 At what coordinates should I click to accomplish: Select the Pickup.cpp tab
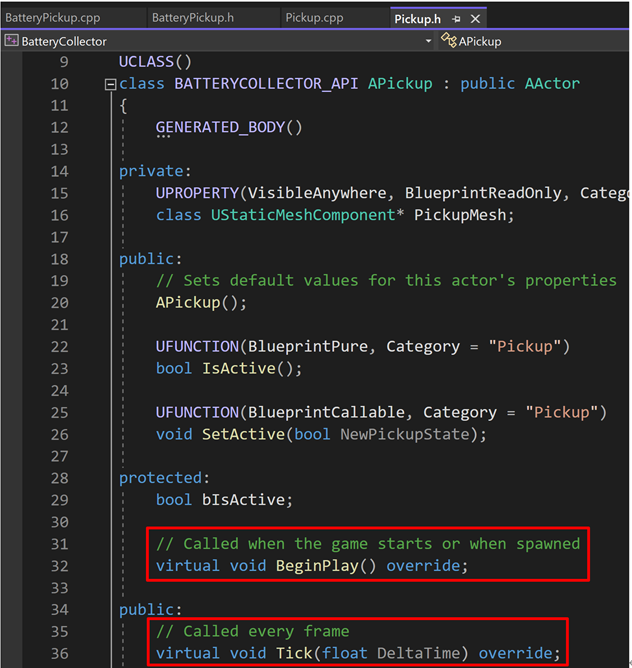pyautogui.click(x=314, y=18)
